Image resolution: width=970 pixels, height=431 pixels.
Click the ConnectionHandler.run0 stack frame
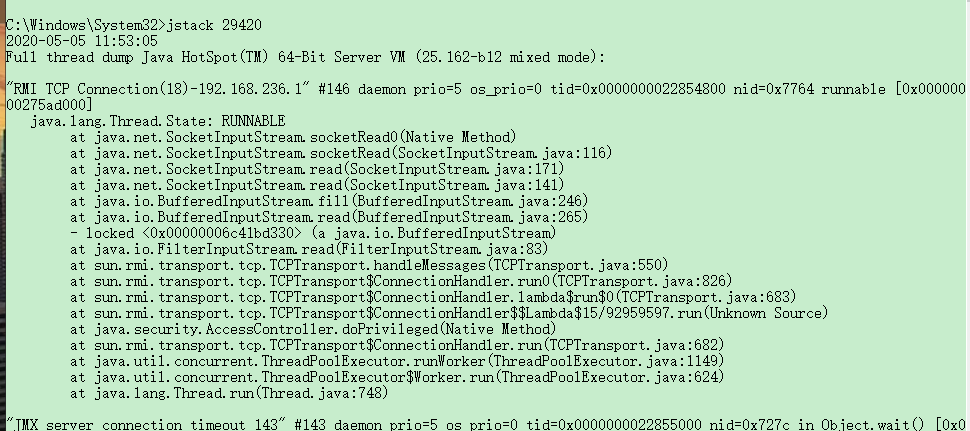401,282
